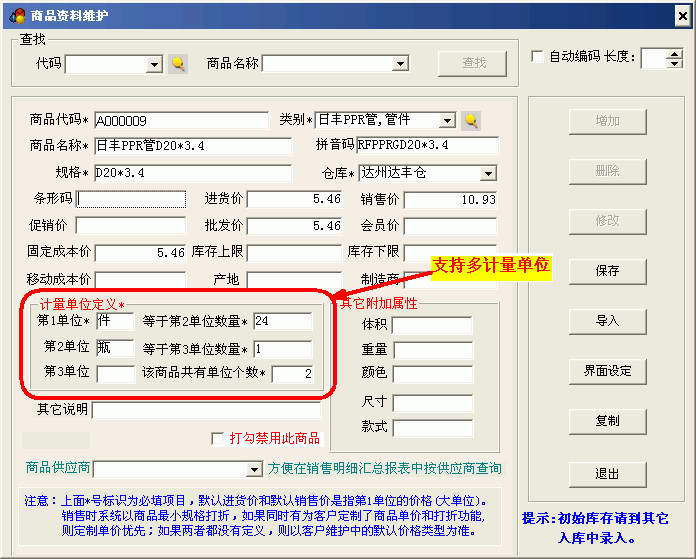The height and width of the screenshot is (559, 696).
Task: Focus the 条形码 input field
Action: click(131, 199)
